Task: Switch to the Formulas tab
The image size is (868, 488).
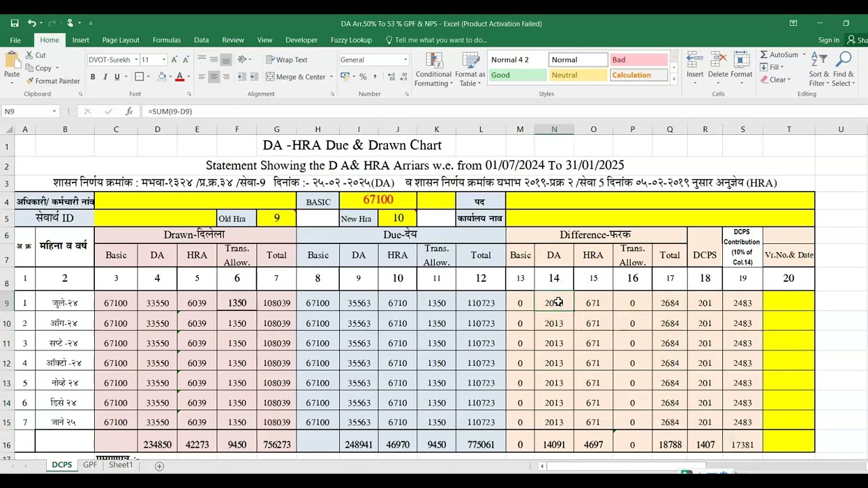Action: pos(167,40)
